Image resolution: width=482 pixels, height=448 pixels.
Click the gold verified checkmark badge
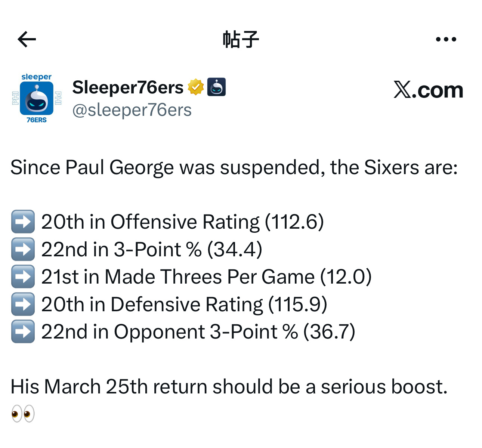coord(195,87)
